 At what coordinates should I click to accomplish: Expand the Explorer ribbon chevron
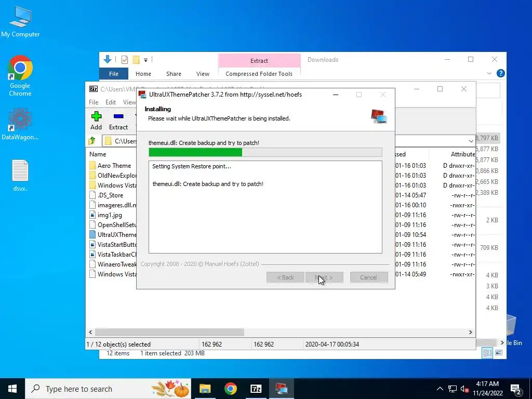[489, 73]
